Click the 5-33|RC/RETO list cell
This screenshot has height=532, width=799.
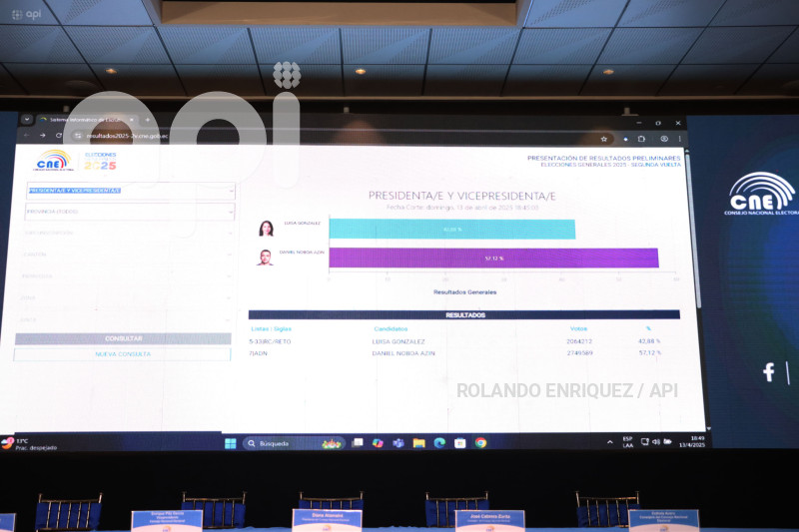click(x=270, y=341)
